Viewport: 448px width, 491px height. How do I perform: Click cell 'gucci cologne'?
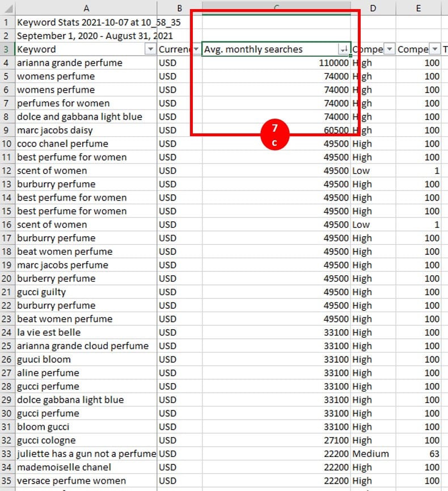pyautogui.click(x=86, y=440)
